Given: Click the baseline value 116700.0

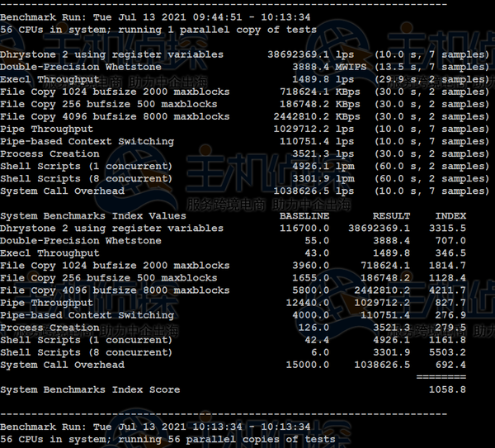Looking at the screenshot, I should tap(304, 229).
